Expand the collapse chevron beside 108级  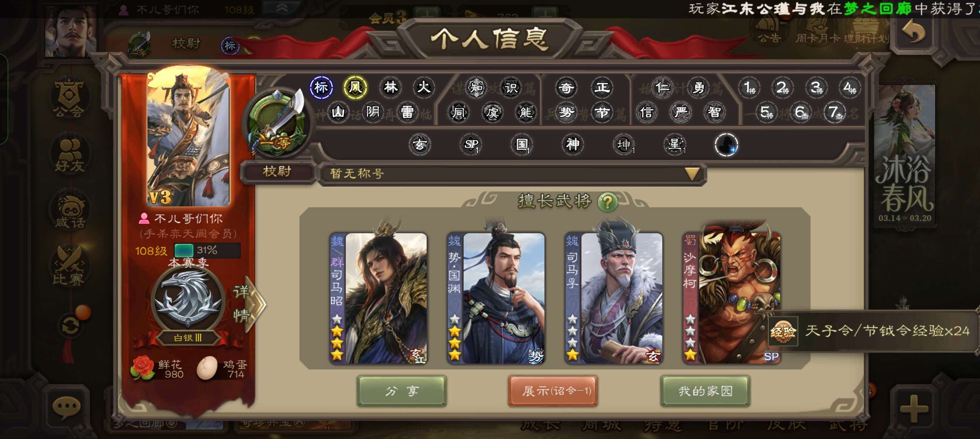coord(282,8)
